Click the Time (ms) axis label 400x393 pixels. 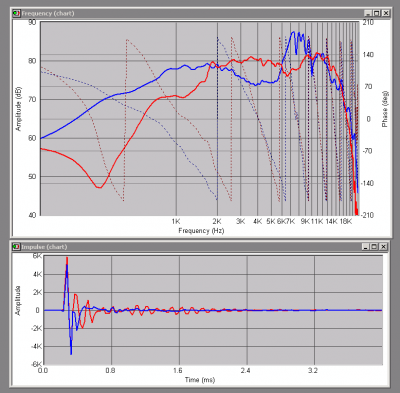pos(200,380)
